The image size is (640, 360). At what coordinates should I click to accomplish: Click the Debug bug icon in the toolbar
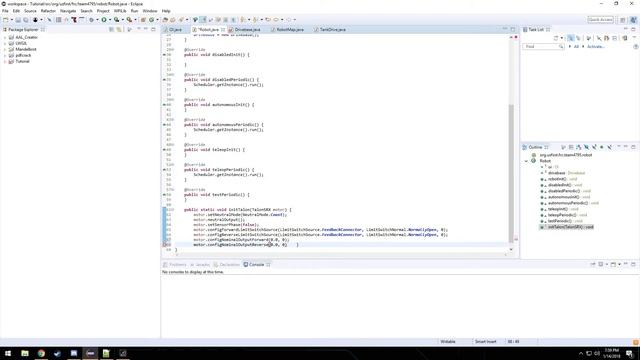[91, 20]
